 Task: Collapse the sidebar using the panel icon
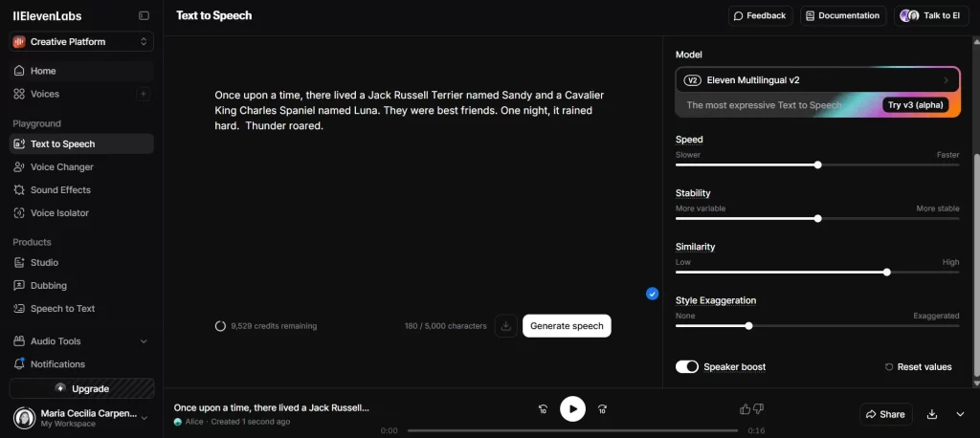point(144,15)
